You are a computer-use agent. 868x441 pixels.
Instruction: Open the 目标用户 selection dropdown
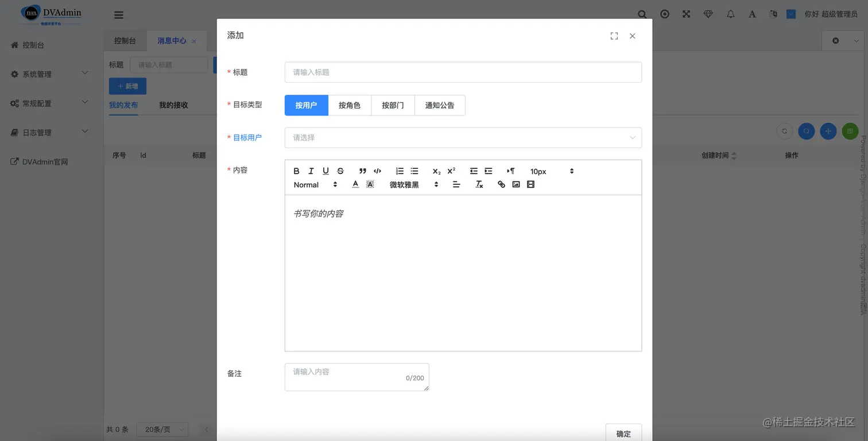463,137
